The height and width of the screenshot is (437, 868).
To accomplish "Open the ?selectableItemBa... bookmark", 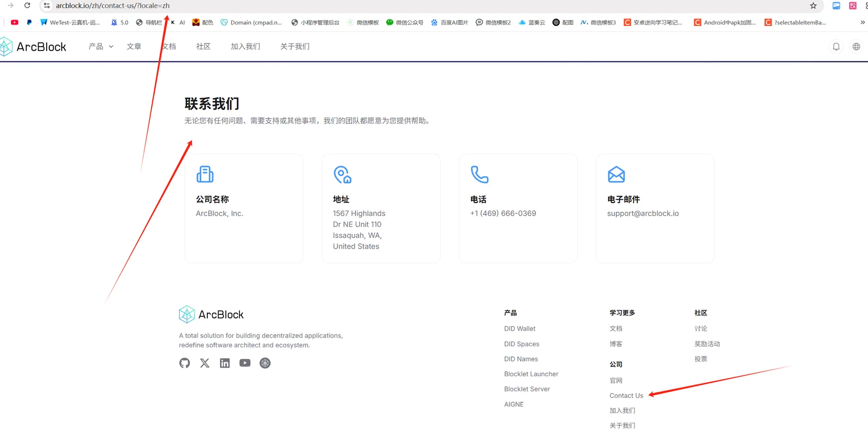I will point(795,22).
